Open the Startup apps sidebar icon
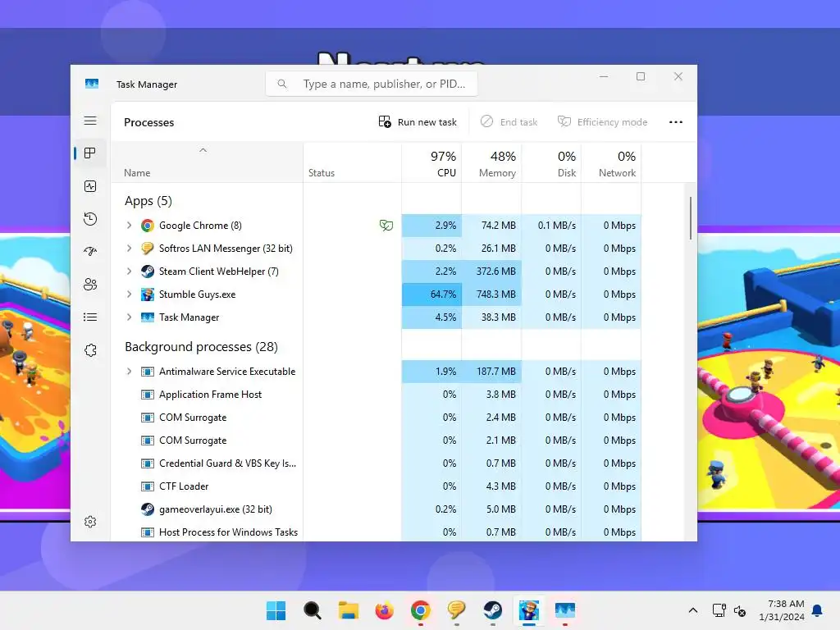 [90, 251]
